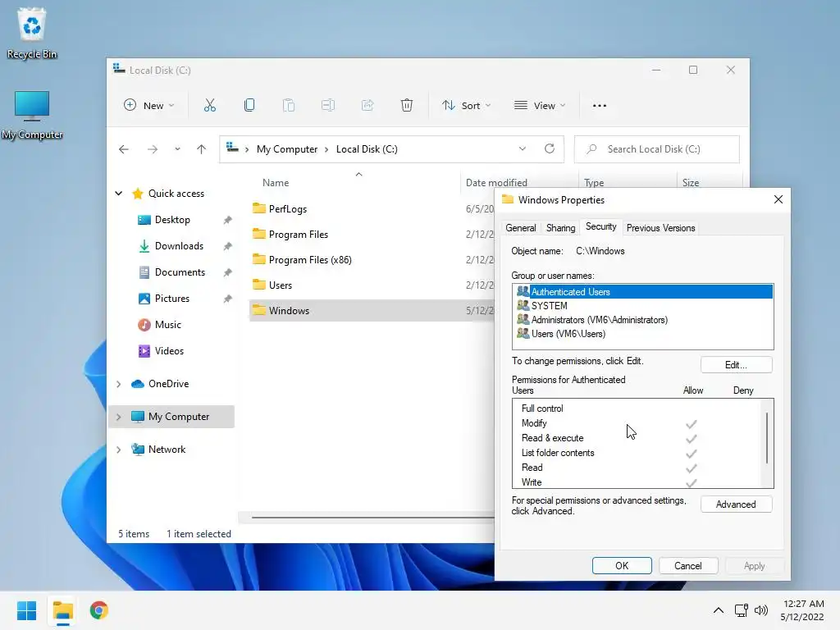Switch to the Previous Versions tab
Viewport: 840px width, 630px height.
coord(660,228)
